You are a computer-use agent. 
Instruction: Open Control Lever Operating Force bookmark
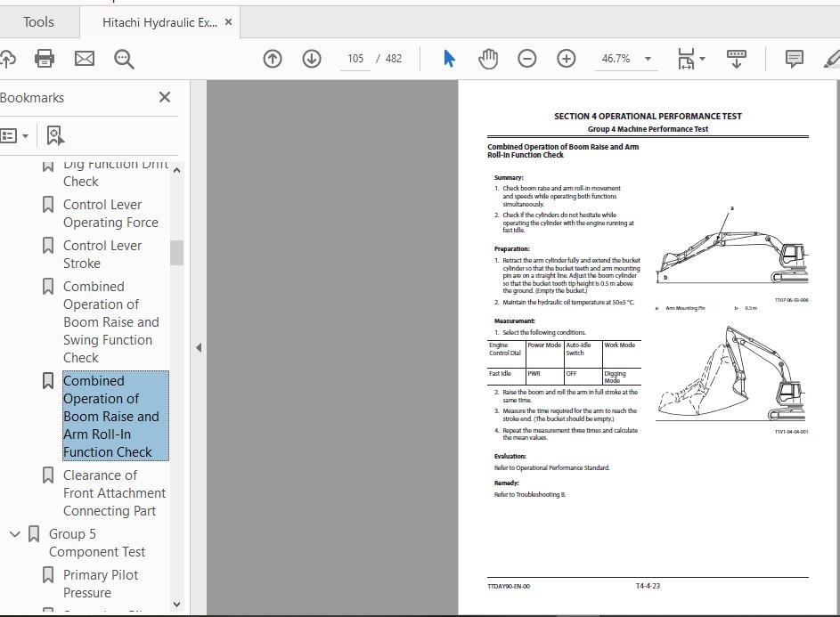(x=110, y=213)
